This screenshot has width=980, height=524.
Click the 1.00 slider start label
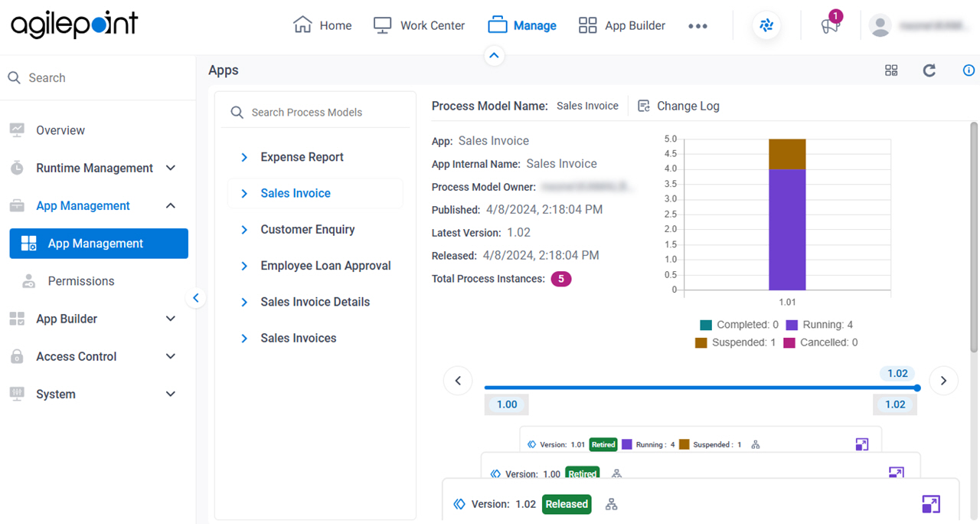point(507,404)
